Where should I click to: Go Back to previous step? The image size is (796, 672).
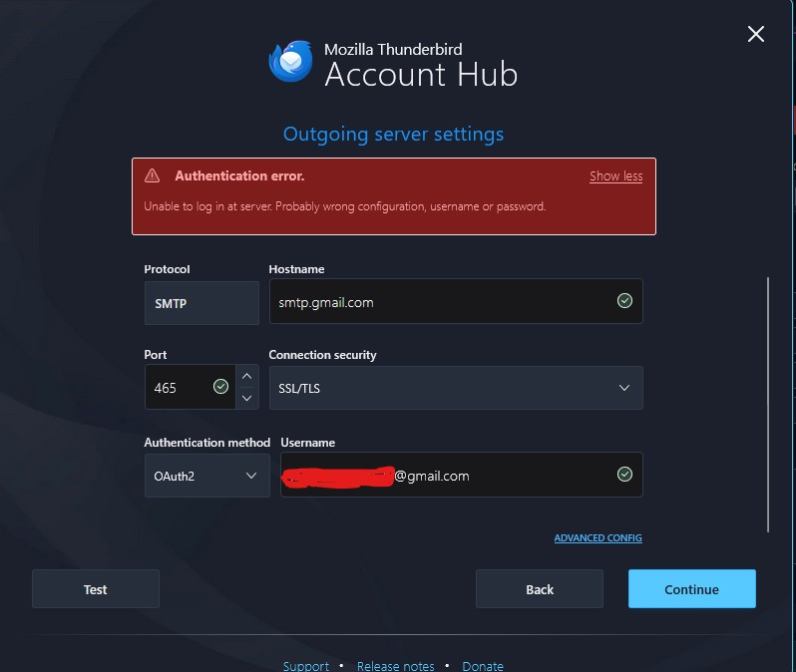[540, 589]
